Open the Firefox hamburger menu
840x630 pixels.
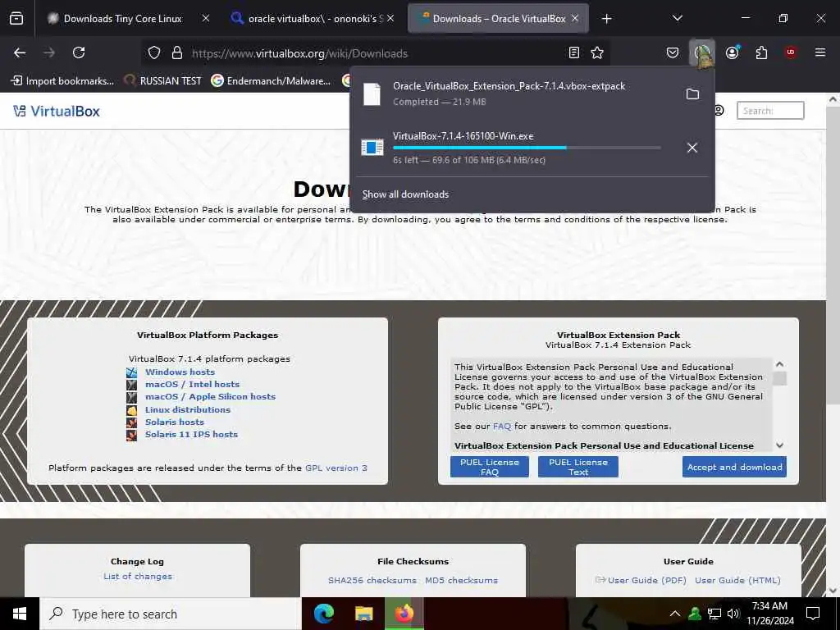click(x=819, y=52)
